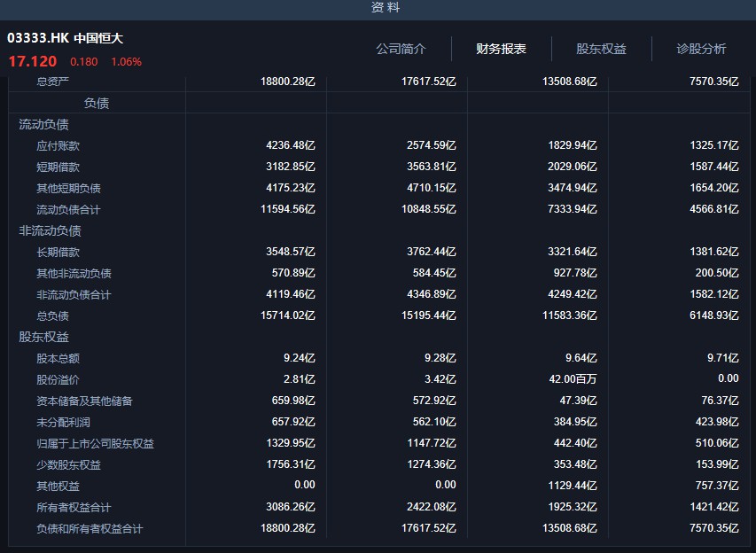This screenshot has height=553, width=756.
Task: Click the 流动负债合计 value 11594.56亿
Action: click(288, 209)
